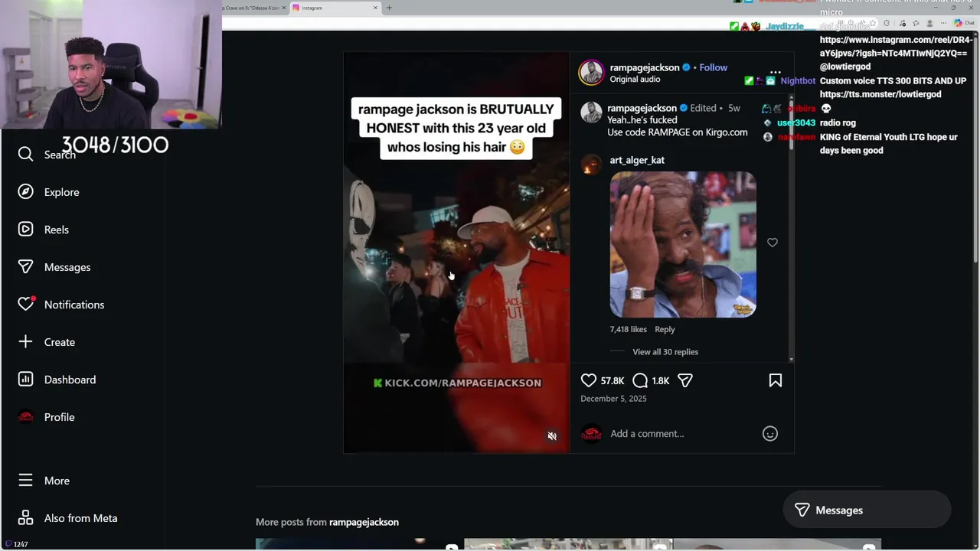Screen dimensions: 980x551
Task: Open the Explore compass icon
Action: point(25,192)
